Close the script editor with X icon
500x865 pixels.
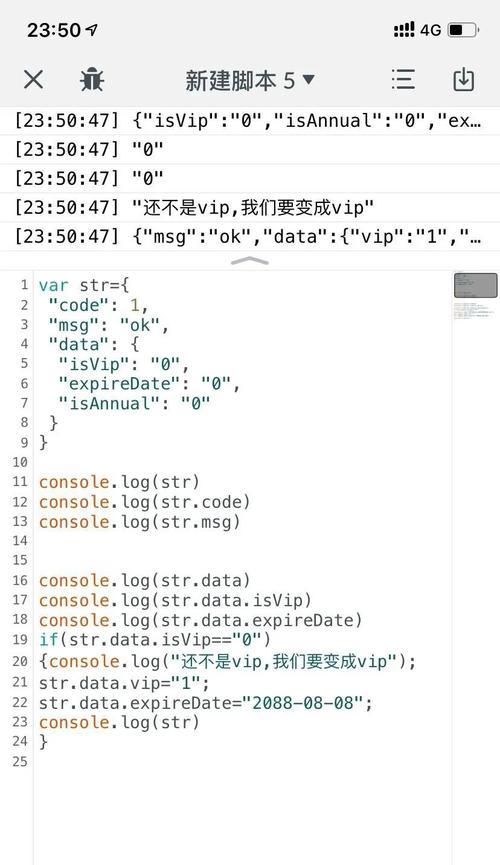(x=33, y=80)
